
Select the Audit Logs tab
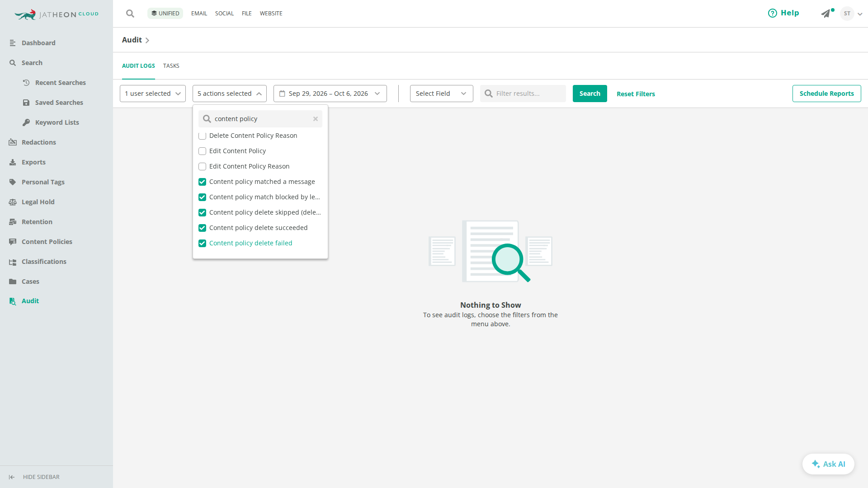tap(138, 66)
